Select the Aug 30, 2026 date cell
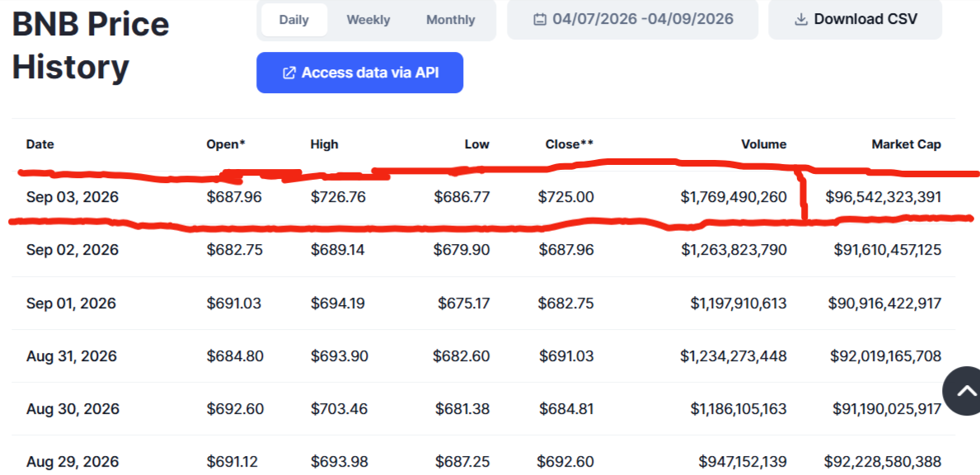 coord(73,409)
